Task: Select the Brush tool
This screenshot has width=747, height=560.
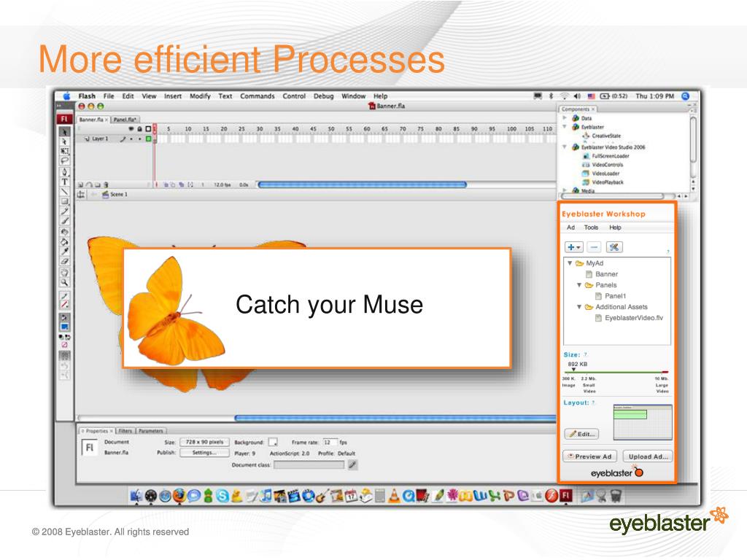Action: tap(64, 220)
